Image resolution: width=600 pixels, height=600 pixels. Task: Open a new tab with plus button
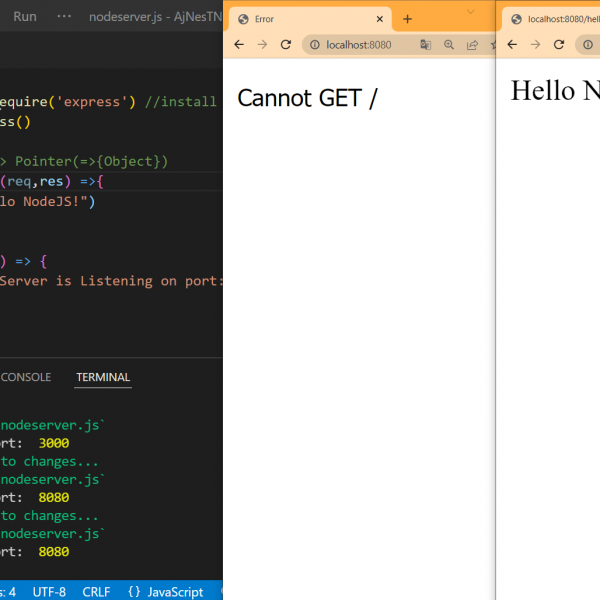(407, 18)
